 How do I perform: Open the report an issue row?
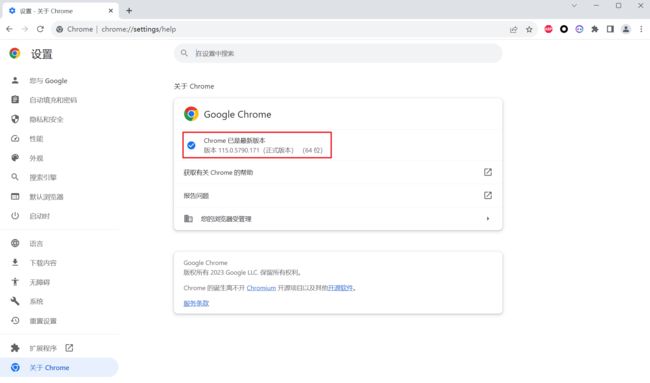pyautogui.click(x=338, y=196)
